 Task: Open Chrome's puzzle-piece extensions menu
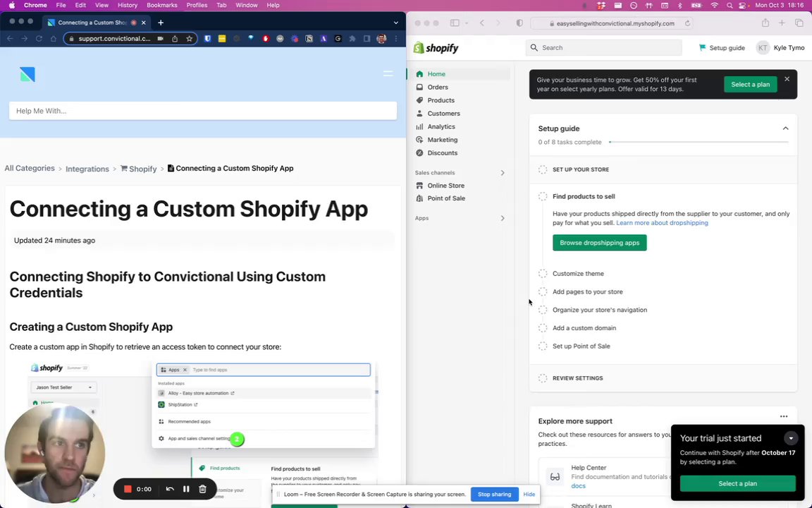[x=352, y=38]
